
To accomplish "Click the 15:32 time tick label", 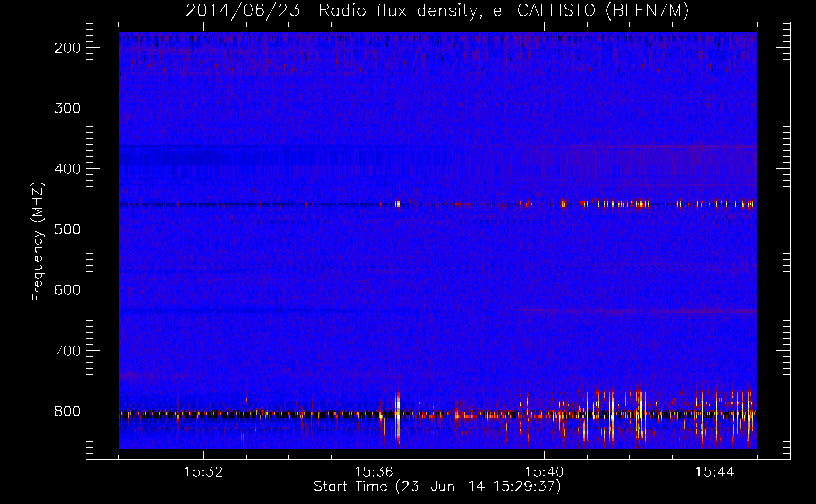I will [x=203, y=472].
